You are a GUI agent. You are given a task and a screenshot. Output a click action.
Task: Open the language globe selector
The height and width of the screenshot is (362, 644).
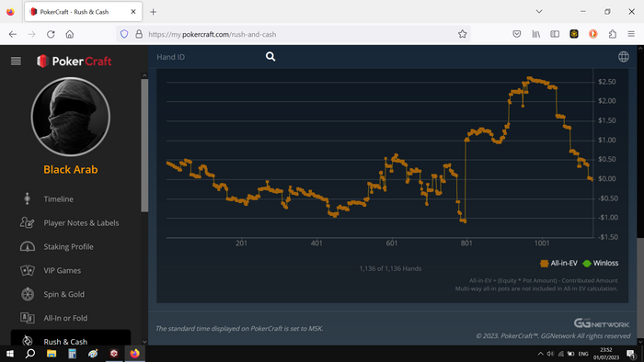624,57
